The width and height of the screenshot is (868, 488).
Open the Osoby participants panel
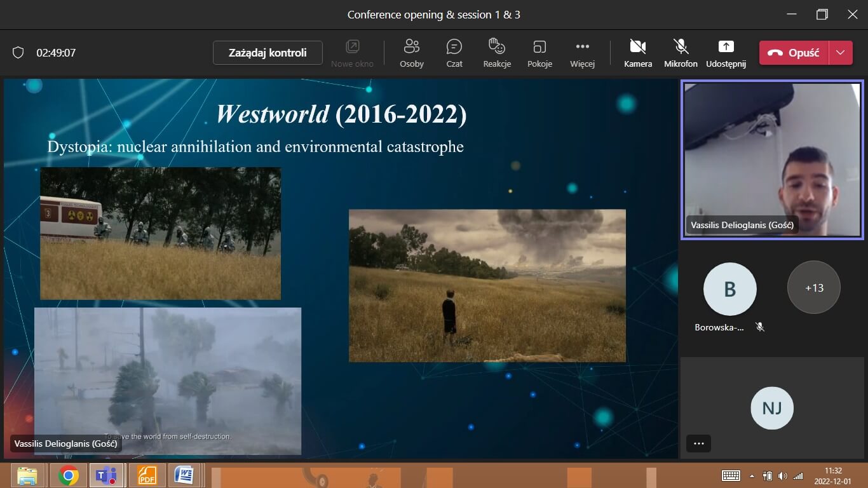[x=412, y=53]
